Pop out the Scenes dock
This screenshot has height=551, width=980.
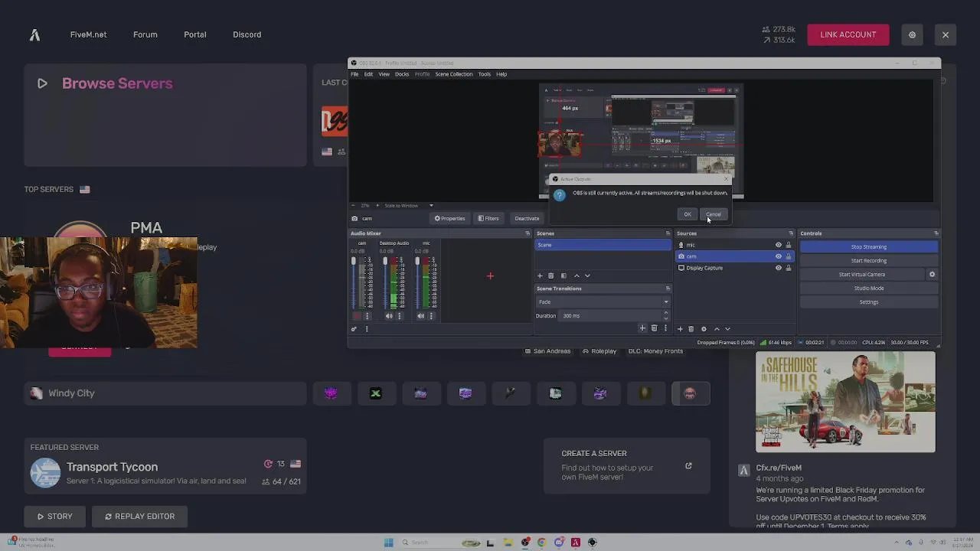[x=668, y=233]
